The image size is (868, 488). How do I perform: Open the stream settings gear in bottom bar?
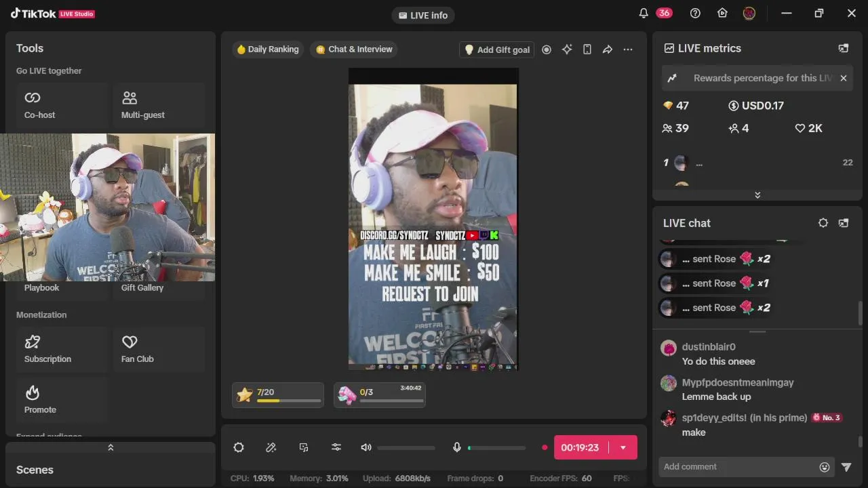point(239,447)
